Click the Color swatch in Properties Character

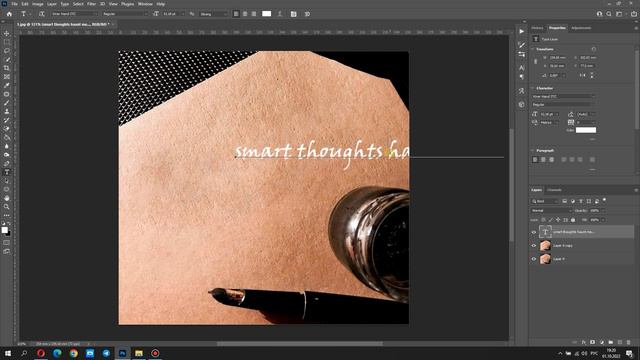586,130
